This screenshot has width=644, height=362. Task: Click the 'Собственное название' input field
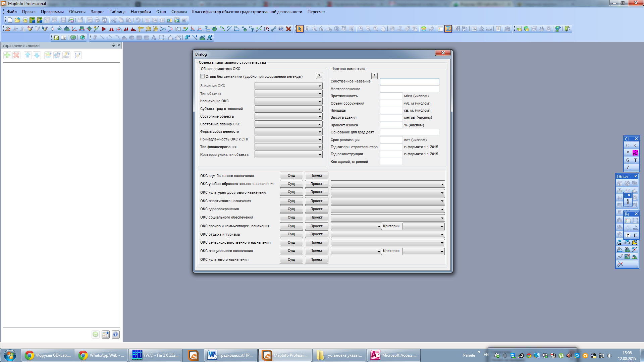[x=409, y=81]
